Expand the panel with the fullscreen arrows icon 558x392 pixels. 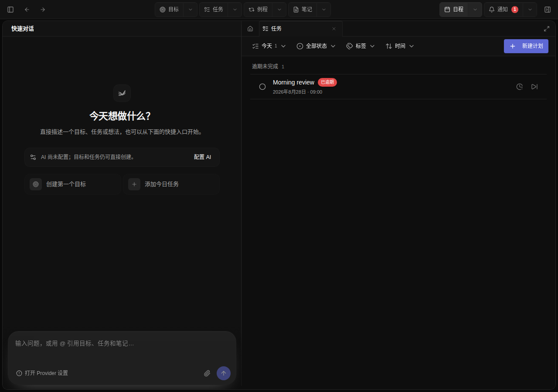(547, 29)
